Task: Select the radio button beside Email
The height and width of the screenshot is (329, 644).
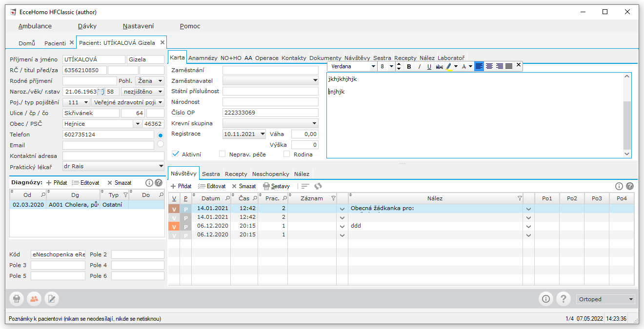Action: pos(161,144)
